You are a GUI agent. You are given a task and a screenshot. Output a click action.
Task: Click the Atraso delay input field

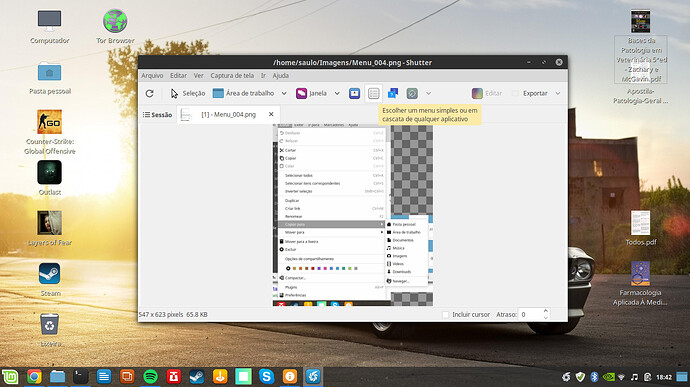pos(529,315)
